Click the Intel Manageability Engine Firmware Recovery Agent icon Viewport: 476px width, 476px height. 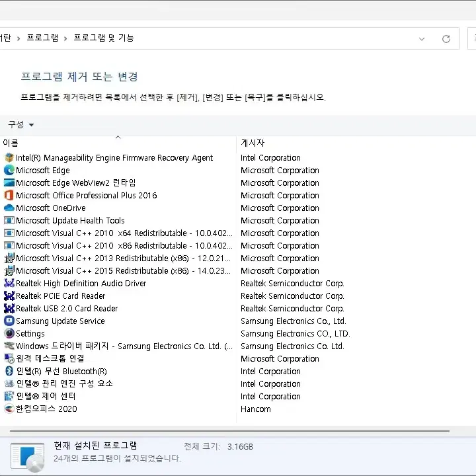(x=9, y=157)
